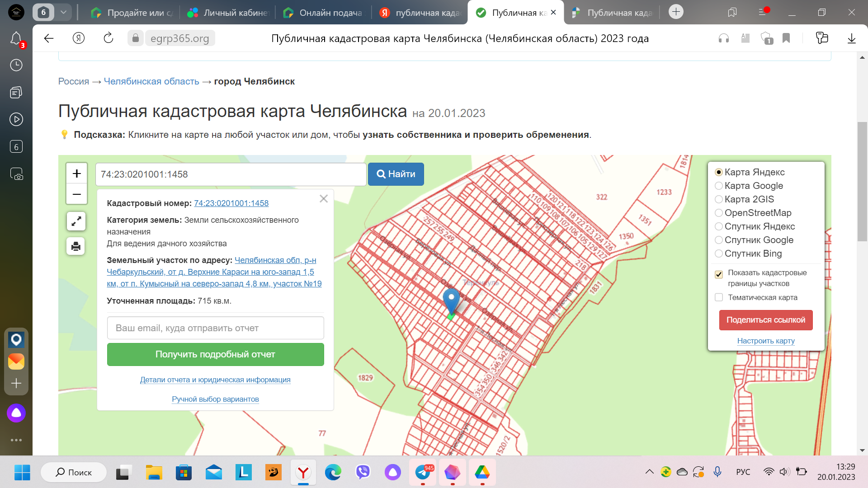The image size is (868, 488).
Task: Select the Карта Google radio option
Action: (x=719, y=186)
